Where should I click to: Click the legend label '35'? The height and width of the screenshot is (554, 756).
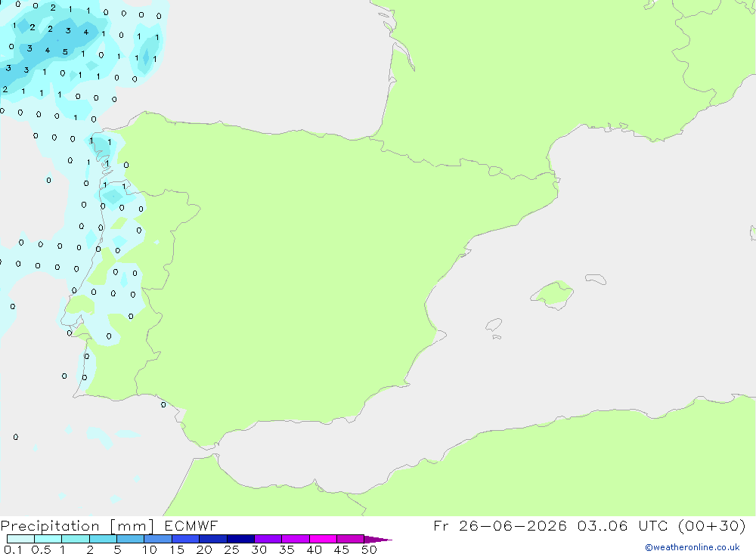pos(287,549)
